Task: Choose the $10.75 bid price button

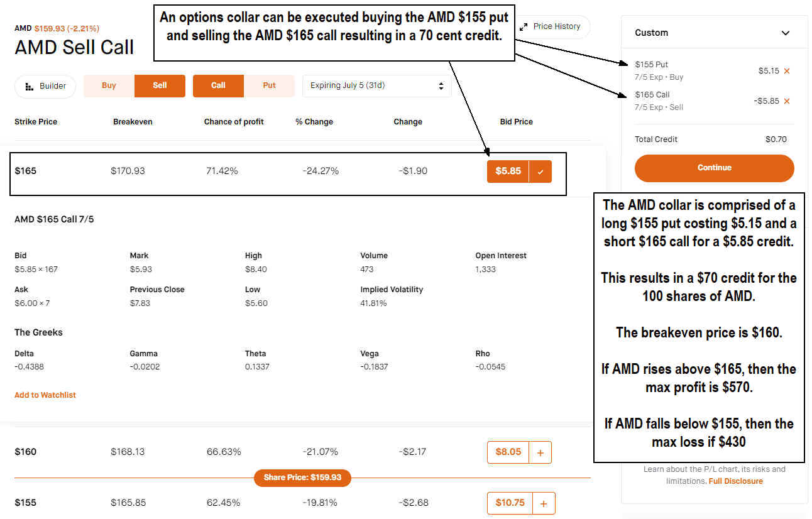Action: tap(509, 503)
